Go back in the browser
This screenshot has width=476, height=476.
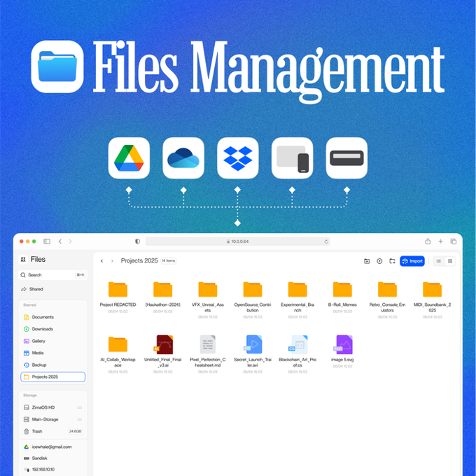coord(60,241)
